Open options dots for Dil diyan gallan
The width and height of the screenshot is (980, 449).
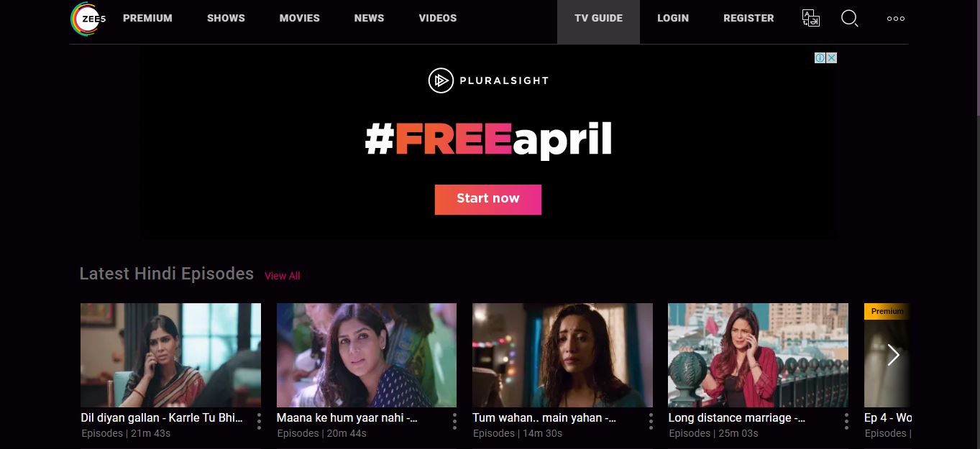click(259, 422)
